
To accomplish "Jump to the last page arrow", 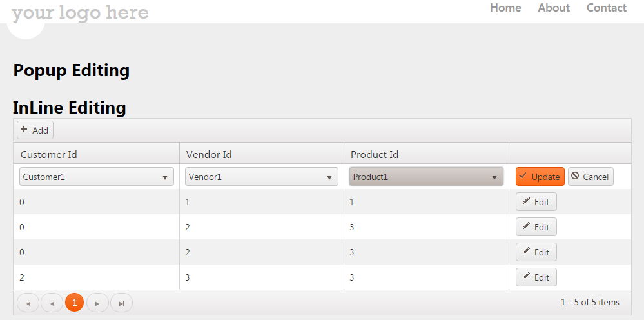I will pos(121,303).
